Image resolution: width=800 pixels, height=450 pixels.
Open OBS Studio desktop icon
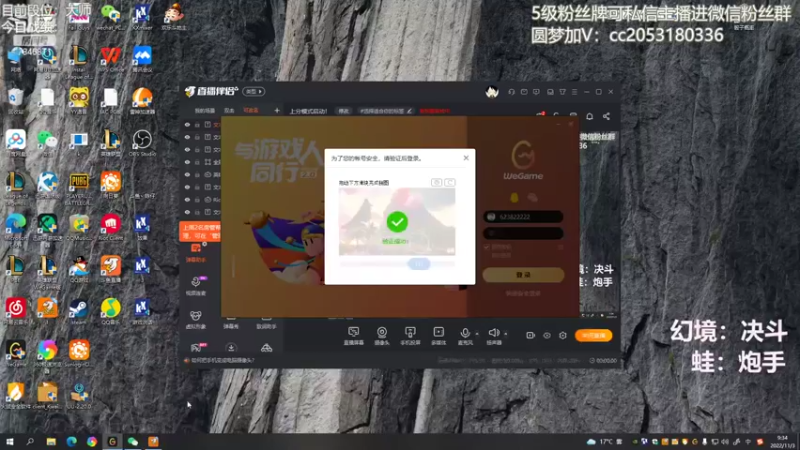coord(142,142)
